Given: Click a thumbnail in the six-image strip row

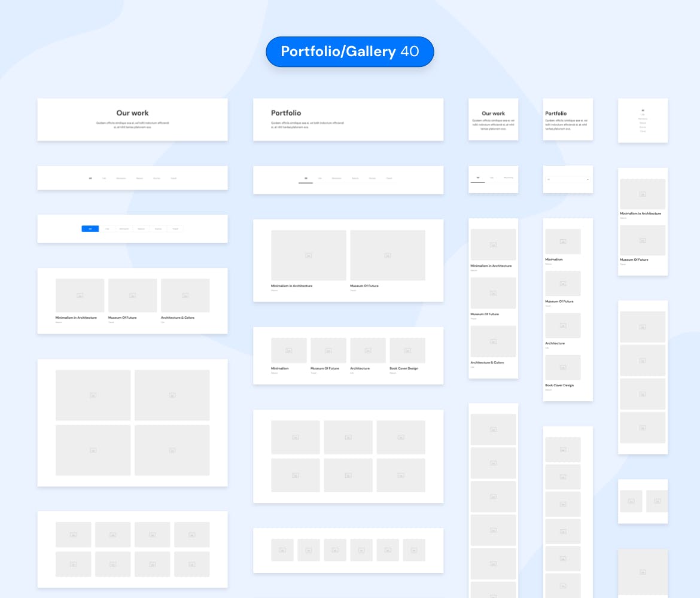Looking at the screenshot, I should point(282,550).
